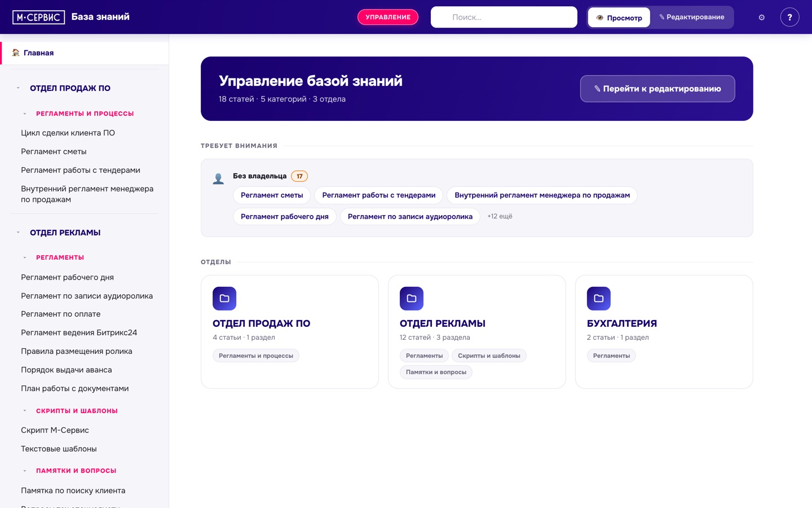Click the folder icon on ОТДЕЛ РЕКЛАМЫ card

coord(412,298)
